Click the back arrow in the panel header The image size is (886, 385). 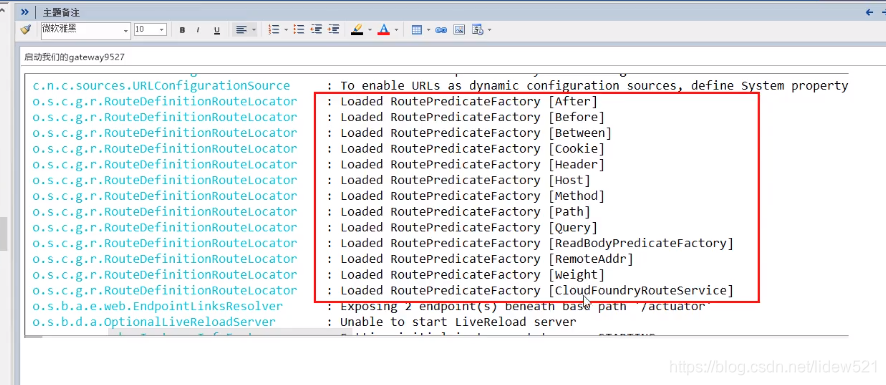pos(870,12)
